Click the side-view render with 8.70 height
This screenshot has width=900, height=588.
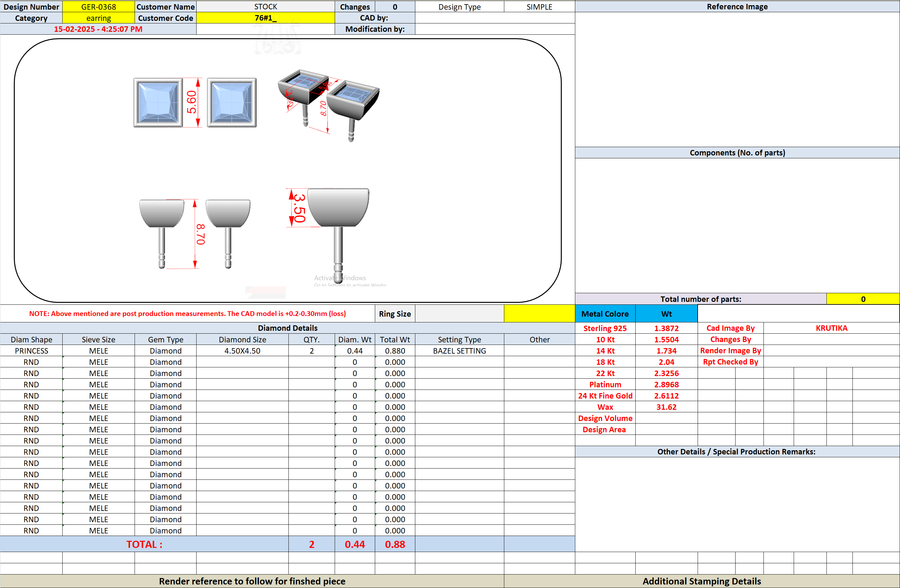[195, 234]
